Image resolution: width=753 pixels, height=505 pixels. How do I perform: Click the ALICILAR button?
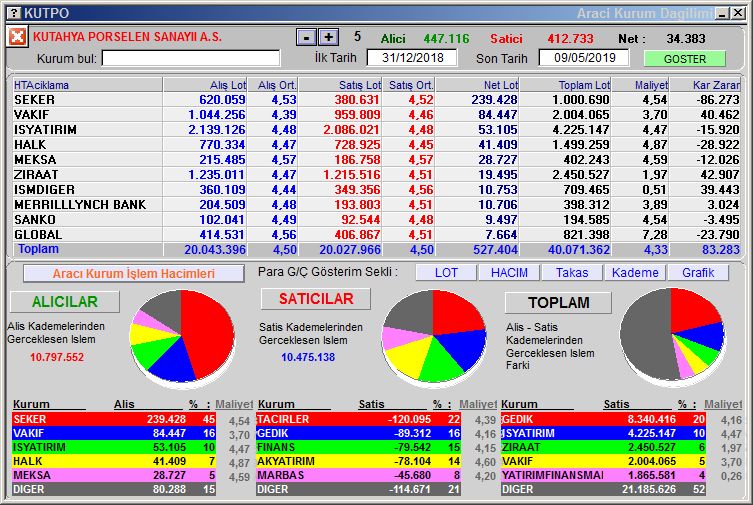(x=65, y=301)
